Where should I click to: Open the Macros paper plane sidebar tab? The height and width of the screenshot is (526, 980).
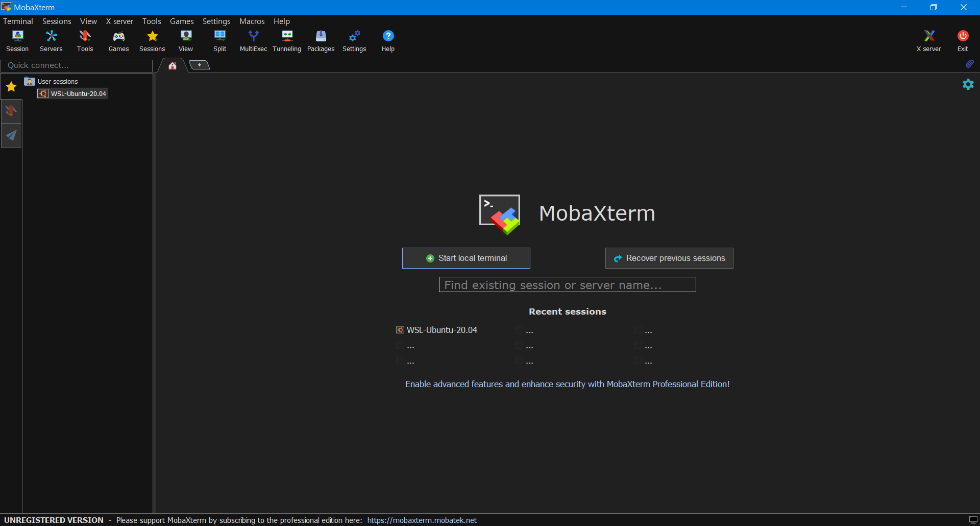point(11,135)
